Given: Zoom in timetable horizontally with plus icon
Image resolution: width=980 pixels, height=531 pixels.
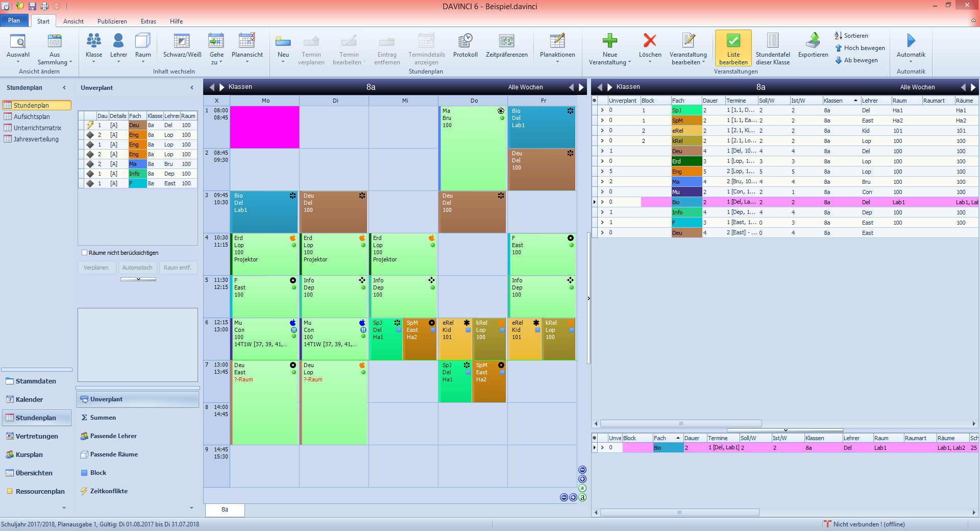Looking at the screenshot, I should pos(573,497).
